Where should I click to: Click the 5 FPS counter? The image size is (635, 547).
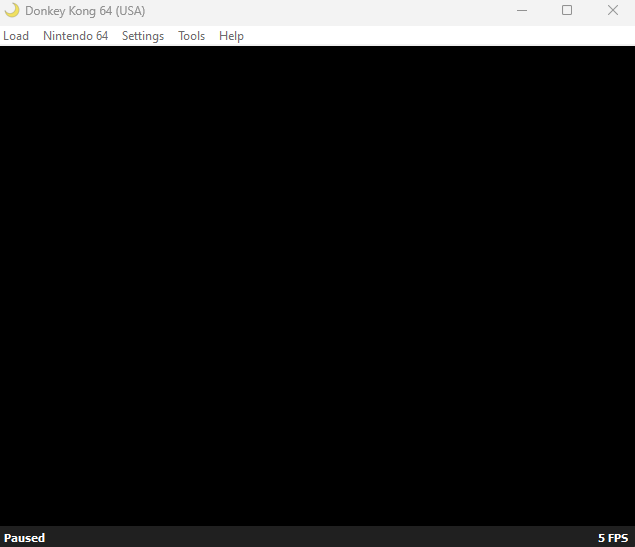pyautogui.click(x=613, y=538)
